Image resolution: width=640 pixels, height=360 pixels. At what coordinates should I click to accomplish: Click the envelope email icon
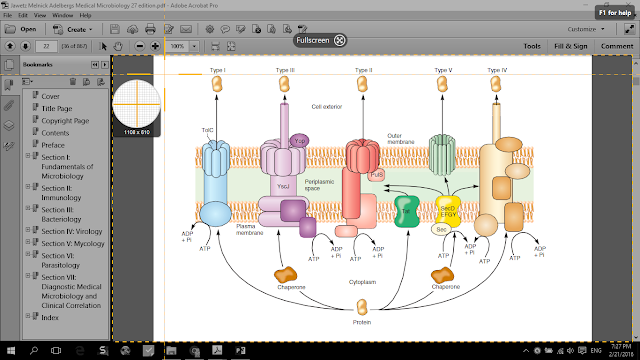pos(186,29)
